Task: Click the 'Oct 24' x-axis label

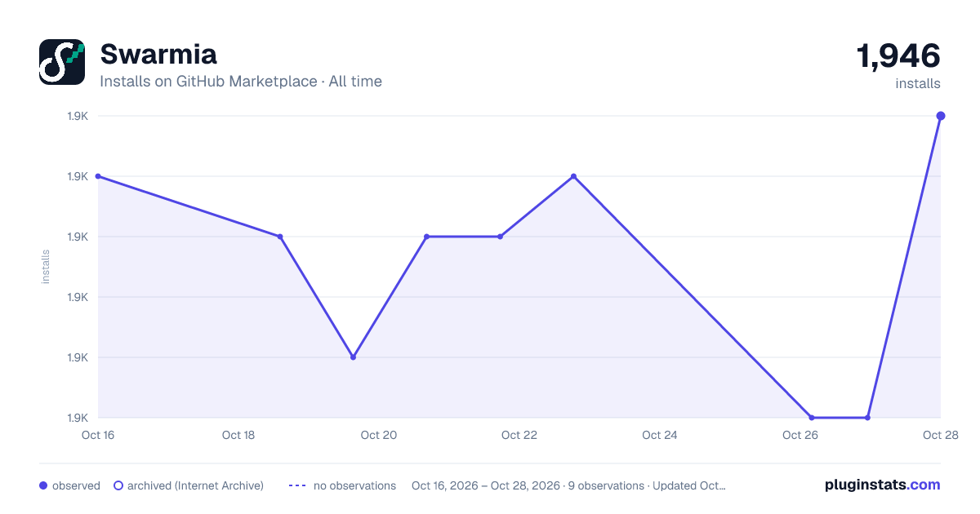Action: 660,435
